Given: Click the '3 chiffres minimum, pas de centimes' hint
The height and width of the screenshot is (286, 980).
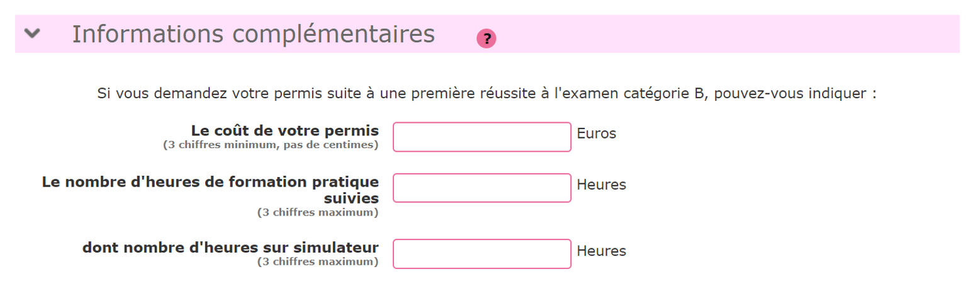Looking at the screenshot, I should point(271,145).
